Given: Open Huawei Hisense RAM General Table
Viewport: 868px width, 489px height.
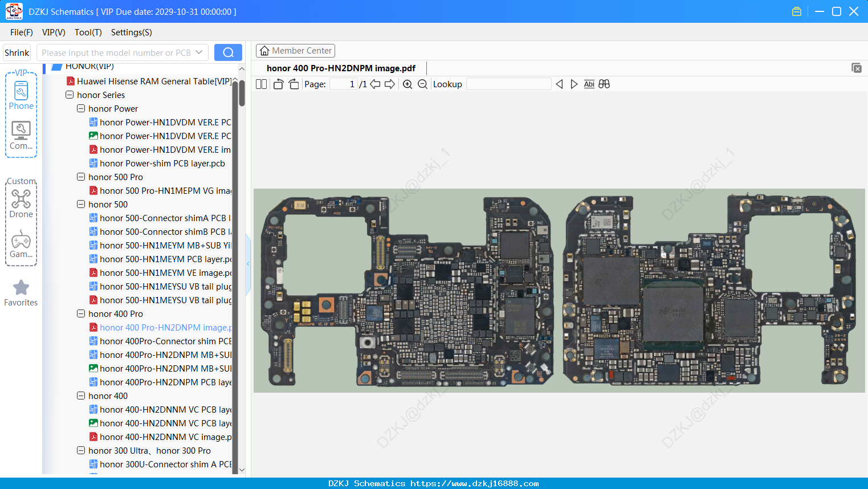Looking at the screenshot, I should (149, 81).
